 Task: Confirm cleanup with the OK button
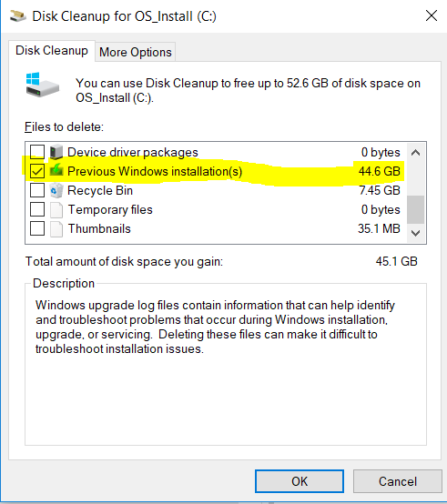point(300,481)
